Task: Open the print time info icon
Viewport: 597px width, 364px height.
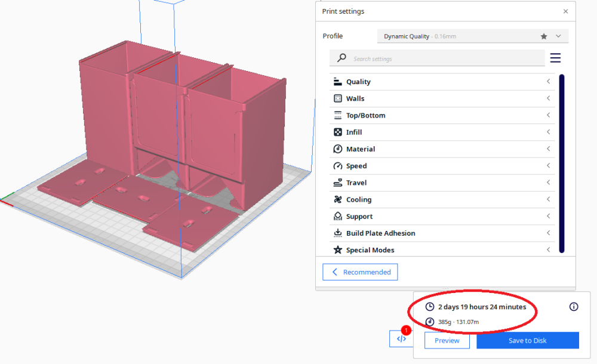Action: (x=574, y=307)
